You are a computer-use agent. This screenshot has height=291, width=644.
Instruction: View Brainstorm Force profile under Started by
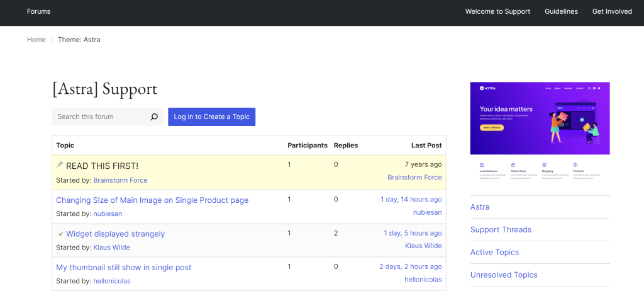(120, 180)
